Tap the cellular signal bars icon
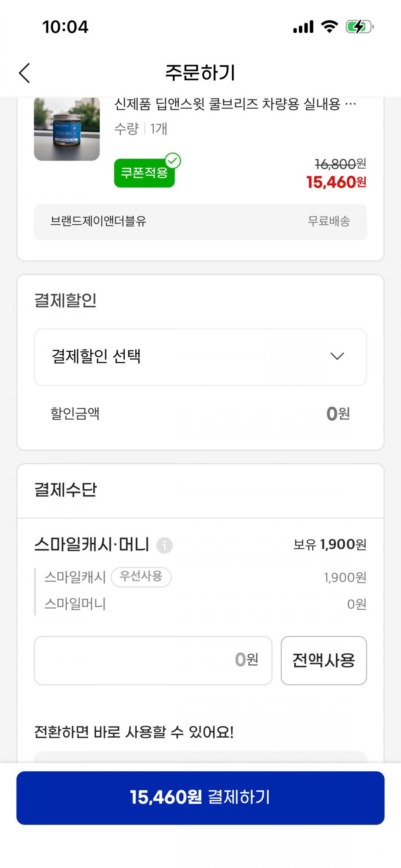The height and width of the screenshot is (868, 401). pos(303,27)
